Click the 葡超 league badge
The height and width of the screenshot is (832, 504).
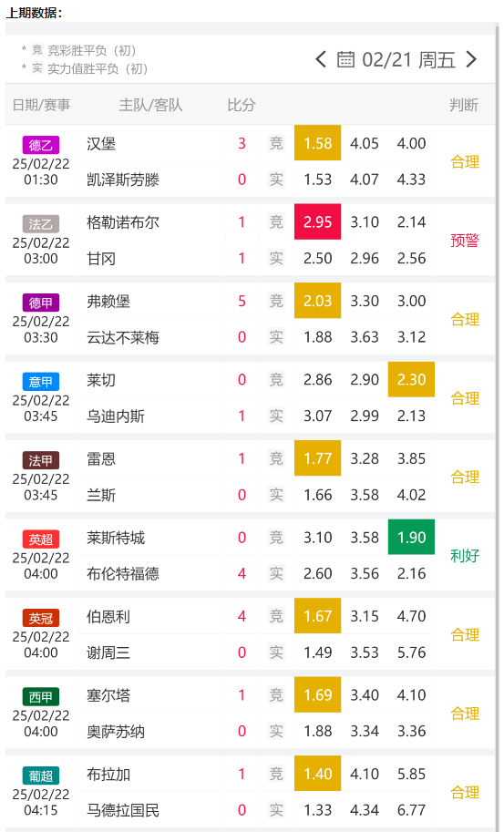[x=41, y=776]
